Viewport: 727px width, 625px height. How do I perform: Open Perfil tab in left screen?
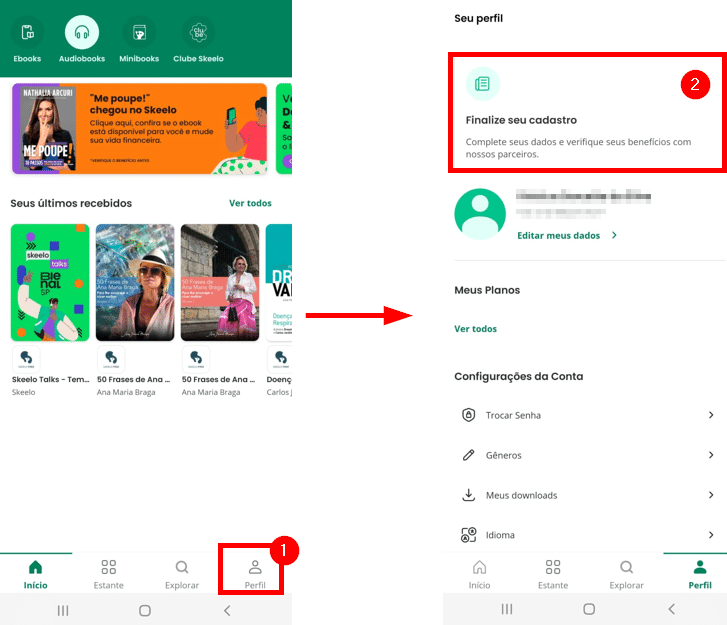(255, 574)
